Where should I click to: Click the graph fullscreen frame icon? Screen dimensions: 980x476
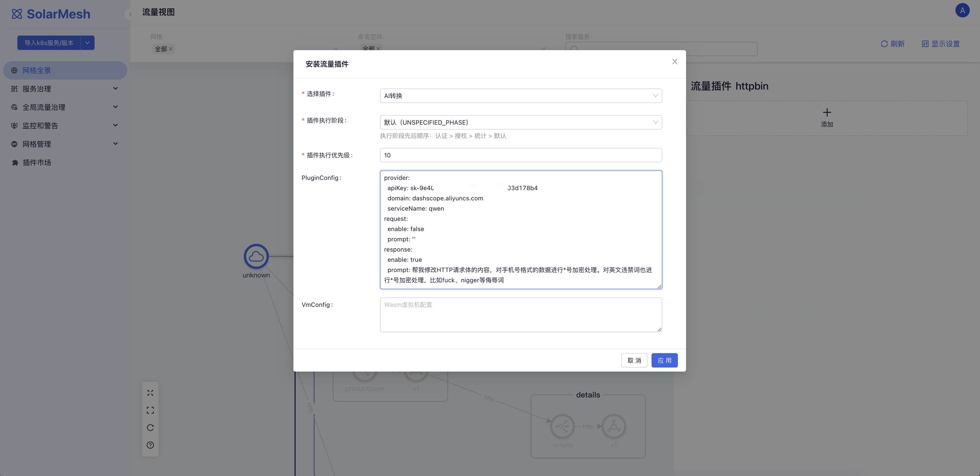tap(150, 410)
